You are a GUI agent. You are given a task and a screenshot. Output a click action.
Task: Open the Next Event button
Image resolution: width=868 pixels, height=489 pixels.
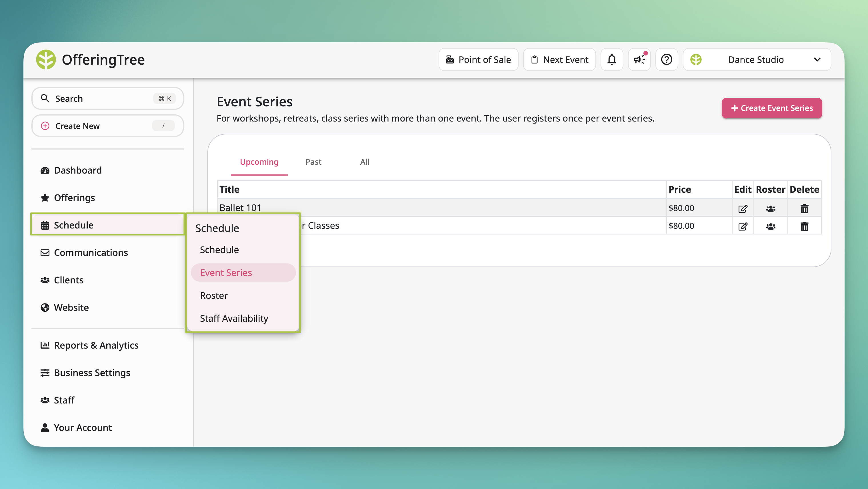pyautogui.click(x=559, y=60)
